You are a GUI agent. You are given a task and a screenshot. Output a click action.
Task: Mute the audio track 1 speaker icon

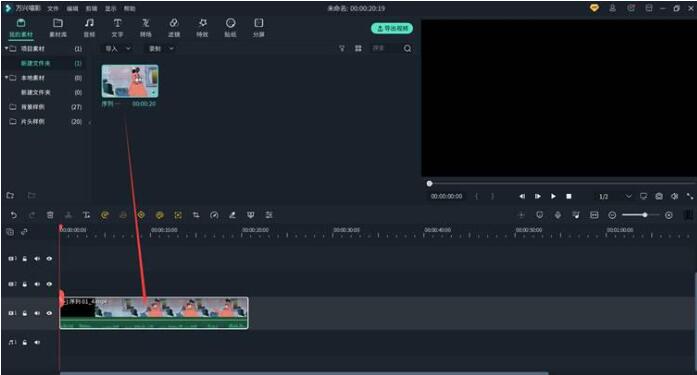pyautogui.click(x=37, y=343)
